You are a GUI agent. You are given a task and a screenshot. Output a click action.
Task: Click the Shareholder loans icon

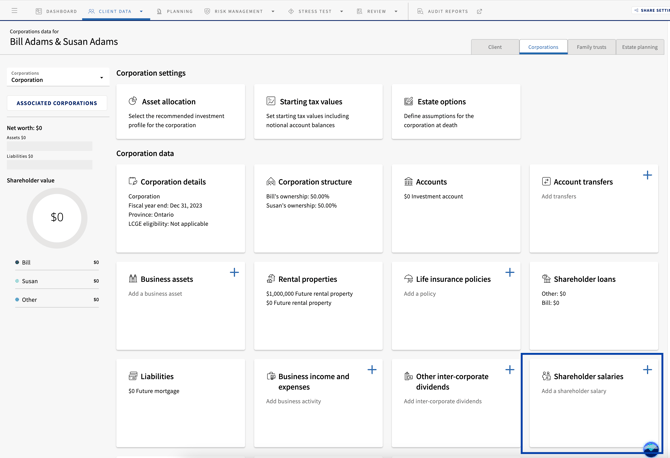pos(546,279)
